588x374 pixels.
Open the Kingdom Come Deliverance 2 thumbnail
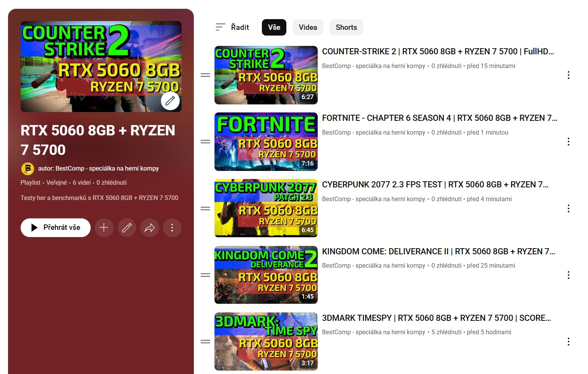(x=266, y=275)
